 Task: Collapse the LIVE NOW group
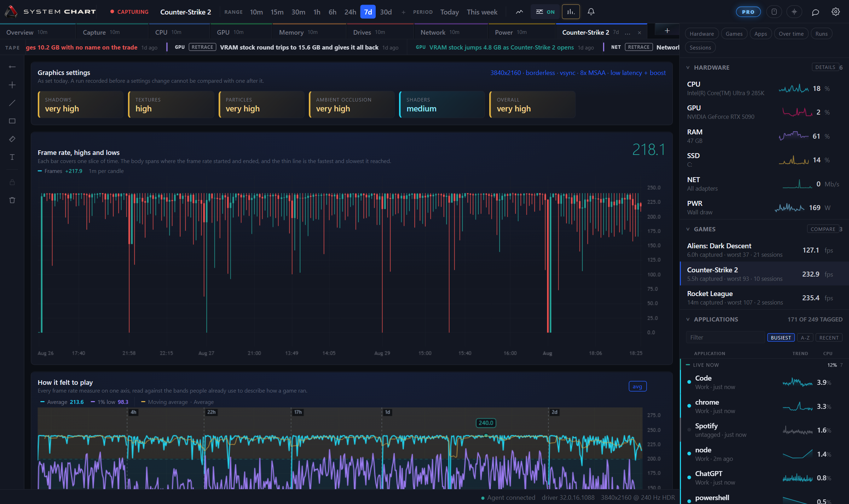click(688, 365)
